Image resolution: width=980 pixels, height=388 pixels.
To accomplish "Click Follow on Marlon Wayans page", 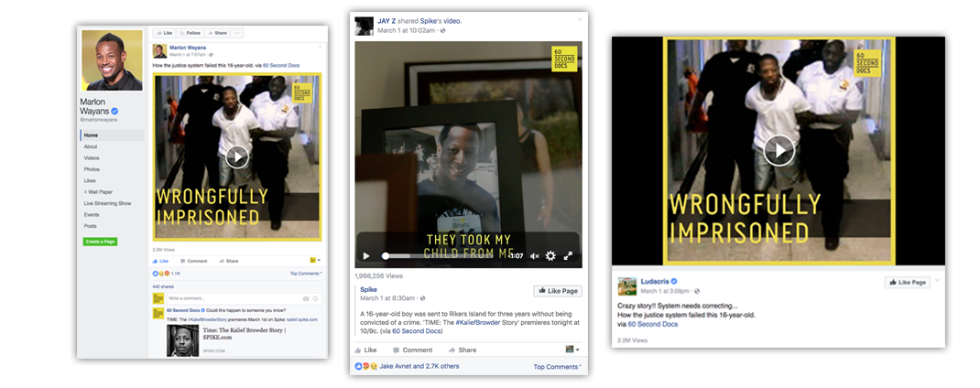I will [190, 33].
